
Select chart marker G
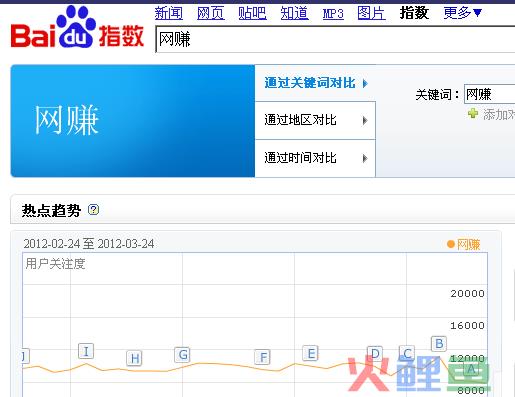click(183, 355)
